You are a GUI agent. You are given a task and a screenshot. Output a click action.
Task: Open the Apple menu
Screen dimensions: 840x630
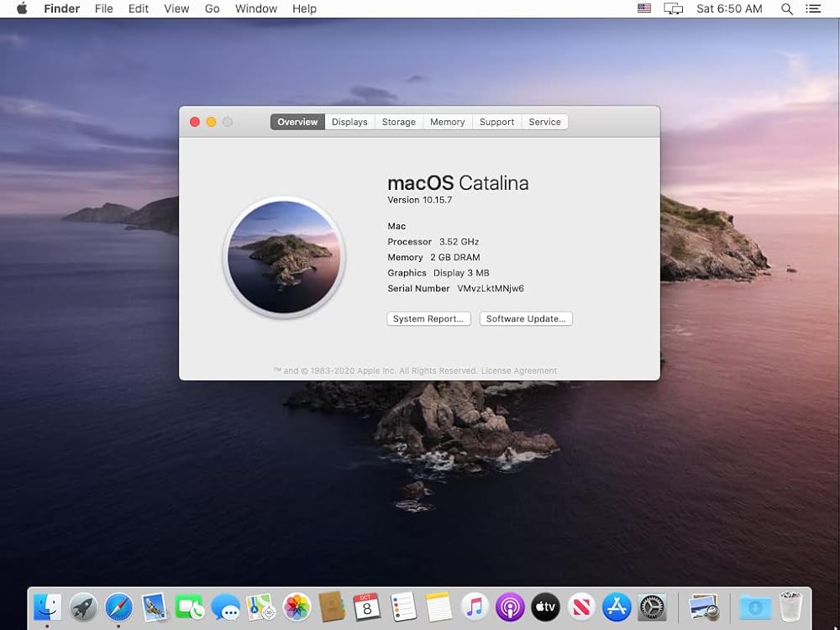click(x=22, y=8)
